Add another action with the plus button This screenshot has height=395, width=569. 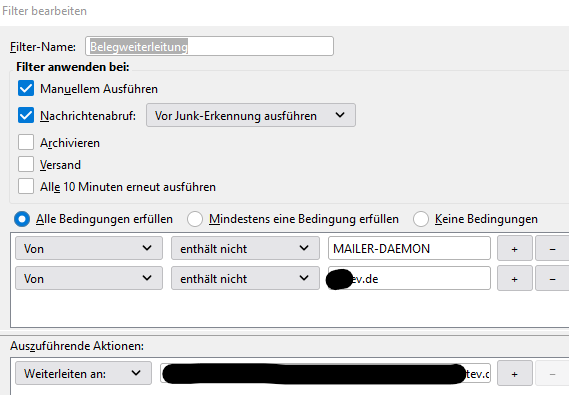515,373
